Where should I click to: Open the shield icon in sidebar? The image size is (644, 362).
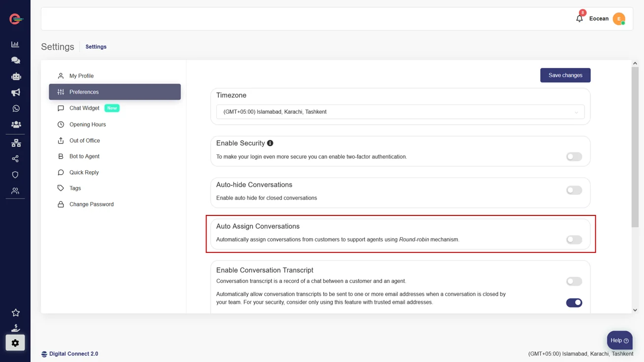(x=15, y=175)
